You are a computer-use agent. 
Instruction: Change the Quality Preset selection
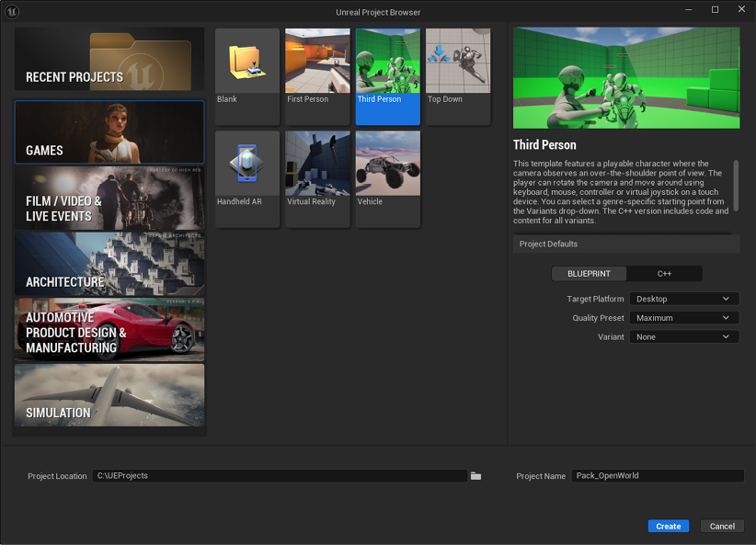683,317
